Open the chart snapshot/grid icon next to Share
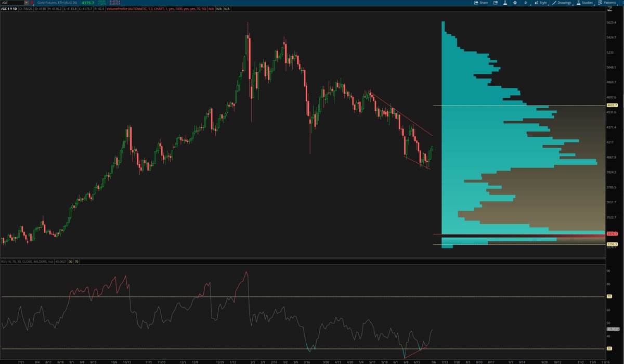624x364 pixels. [496, 3]
